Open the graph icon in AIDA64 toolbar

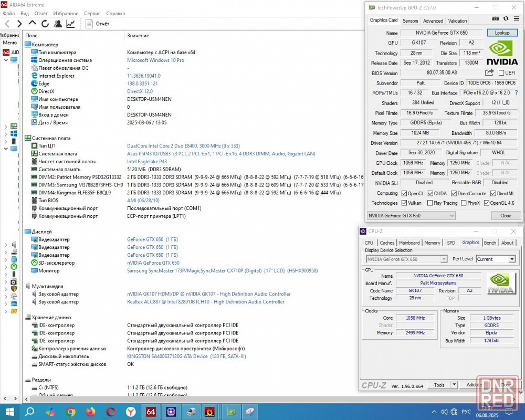click(71, 24)
